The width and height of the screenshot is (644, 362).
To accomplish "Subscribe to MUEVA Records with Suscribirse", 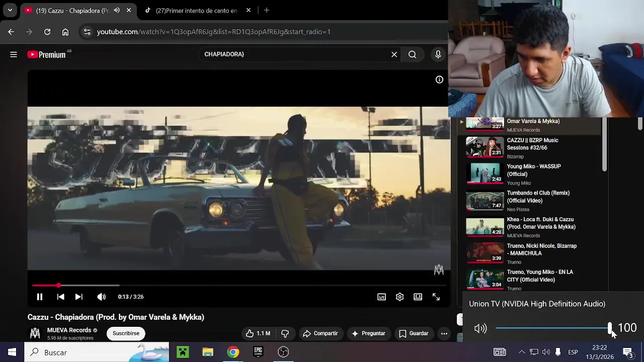I will pyautogui.click(x=126, y=333).
